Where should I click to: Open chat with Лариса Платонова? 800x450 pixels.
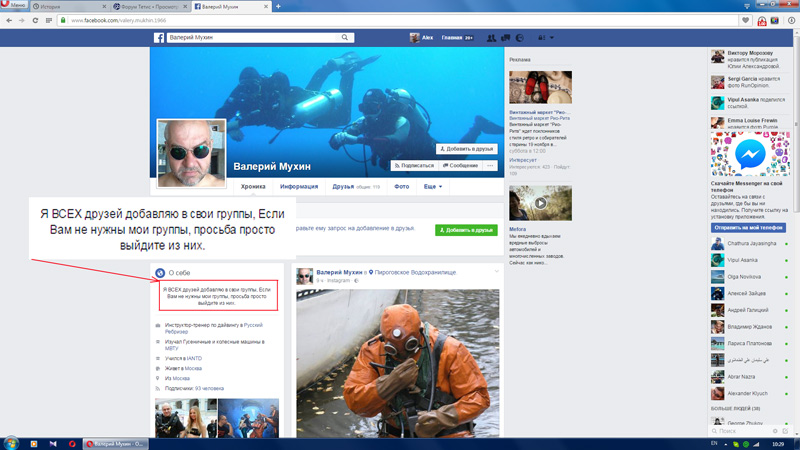(x=750, y=344)
